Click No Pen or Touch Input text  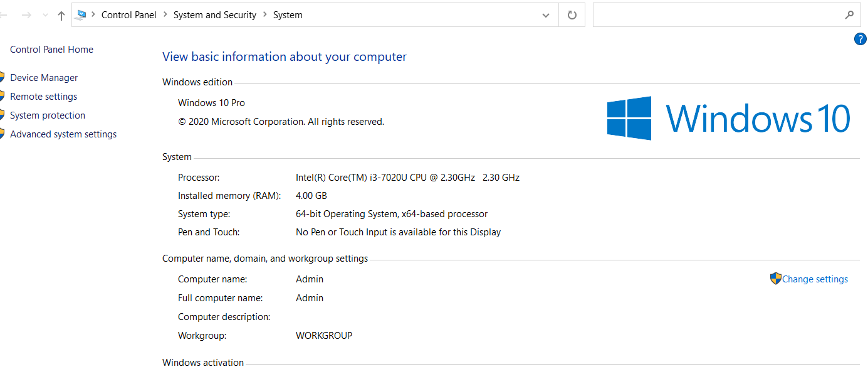point(398,232)
